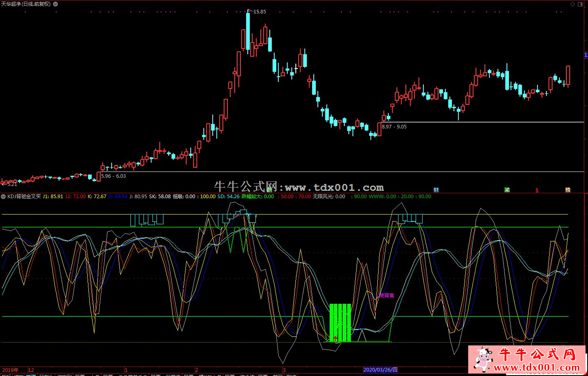This screenshot has height=376, width=588.
Task: Click the 底背离 signal label
Action: [386, 295]
